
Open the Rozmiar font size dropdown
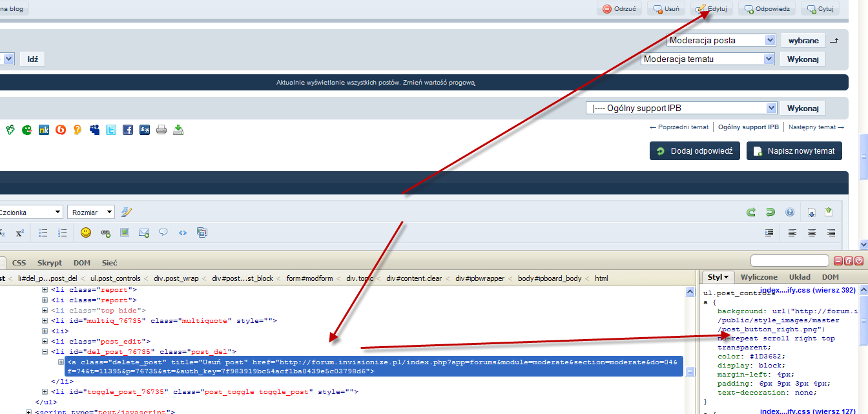[91, 212]
